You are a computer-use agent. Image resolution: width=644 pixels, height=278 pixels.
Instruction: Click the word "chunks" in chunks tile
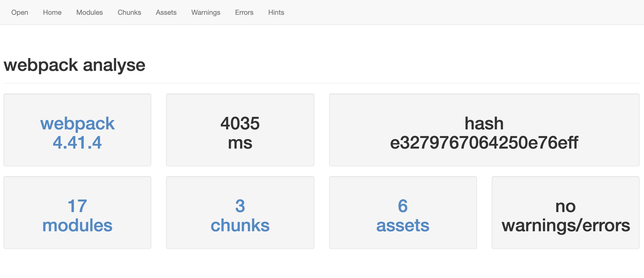tap(240, 225)
